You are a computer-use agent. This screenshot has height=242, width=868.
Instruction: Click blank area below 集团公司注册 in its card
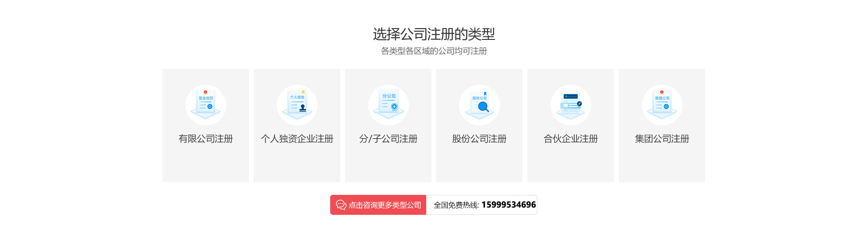662,163
